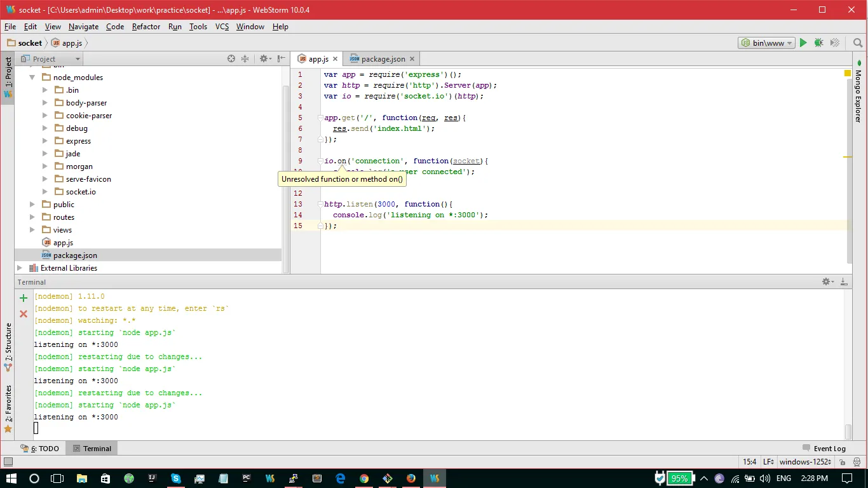The image size is (868, 488).
Task: Toggle the Structure tool window
Action: point(8,346)
